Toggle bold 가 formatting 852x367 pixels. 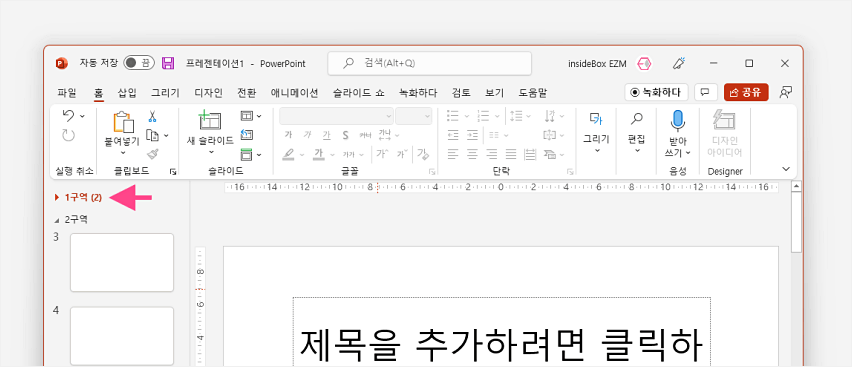(288, 135)
